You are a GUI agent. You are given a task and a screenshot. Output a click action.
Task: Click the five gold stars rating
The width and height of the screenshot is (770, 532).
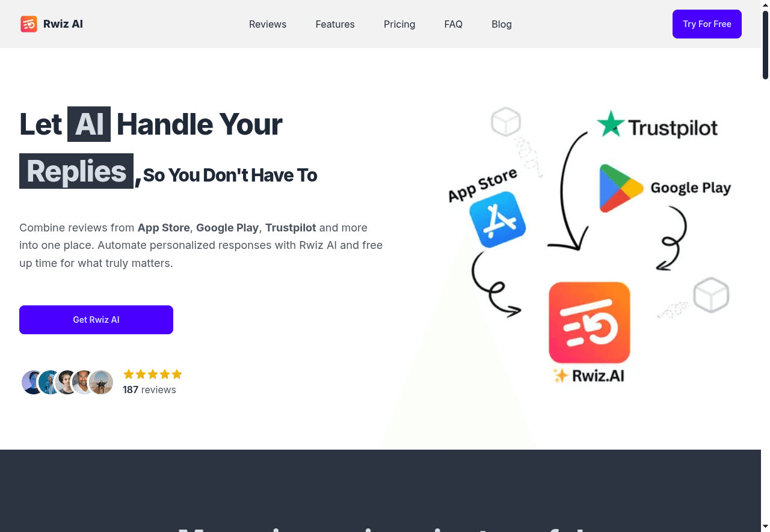click(x=153, y=375)
